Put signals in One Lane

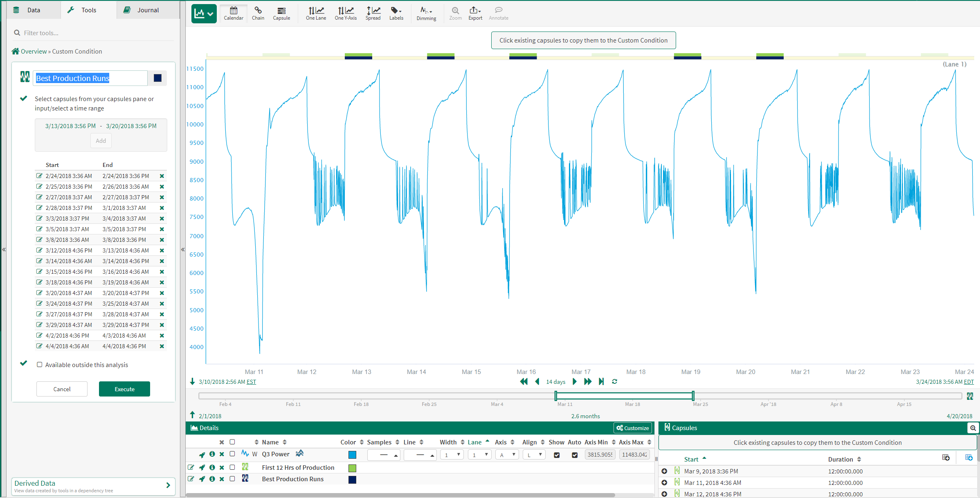click(316, 13)
